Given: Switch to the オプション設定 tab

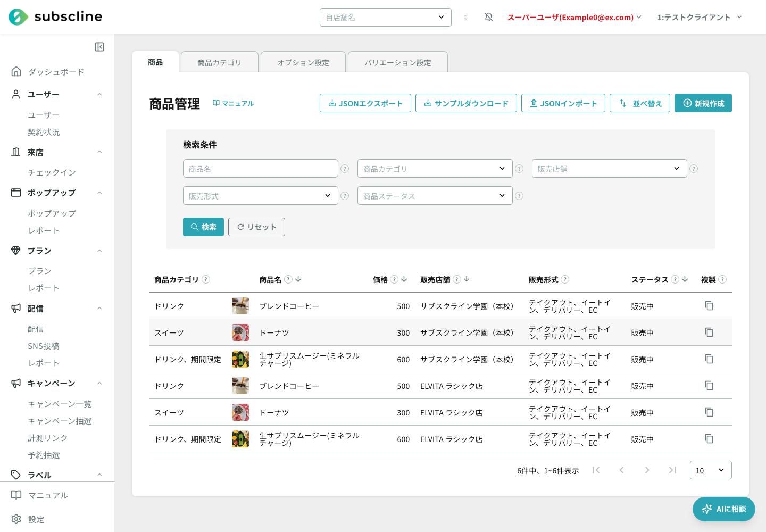Looking at the screenshot, I should [303, 62].
